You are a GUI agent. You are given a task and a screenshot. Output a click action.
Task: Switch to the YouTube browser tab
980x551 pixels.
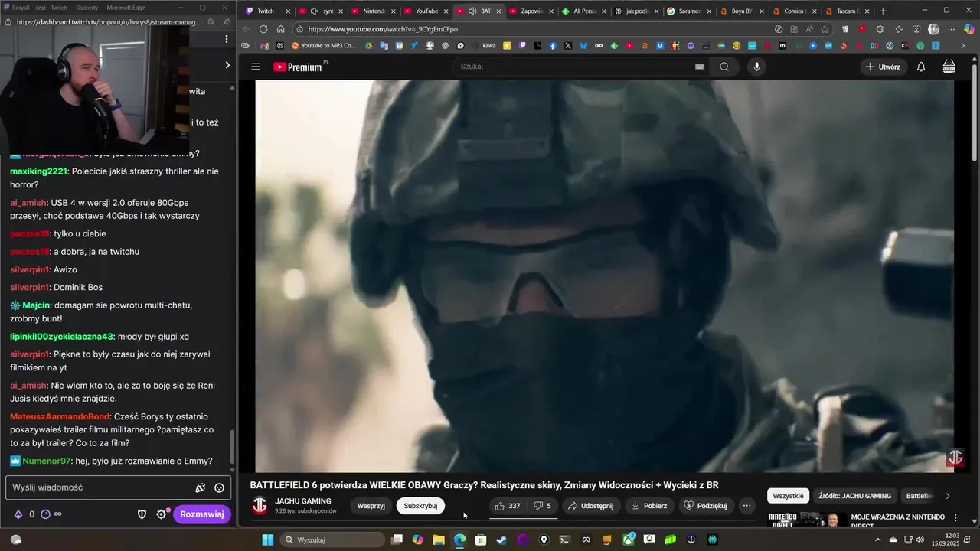pos(426,11)
